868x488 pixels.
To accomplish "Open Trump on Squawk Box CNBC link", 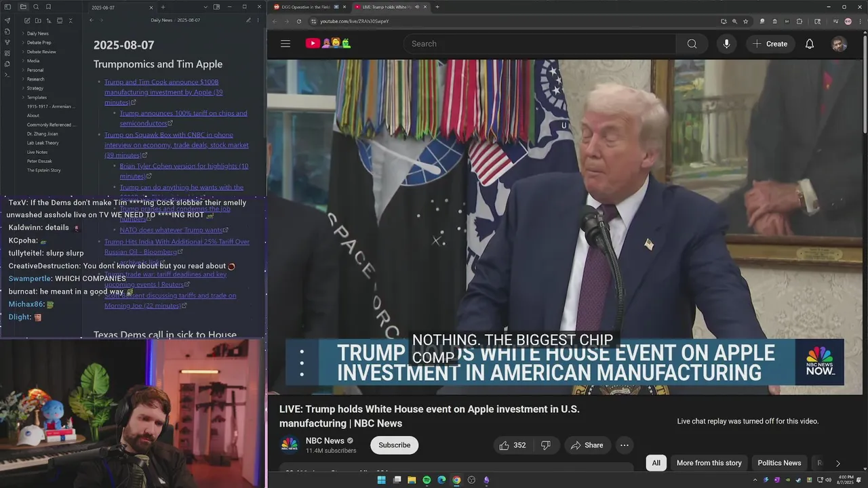I will (x=176, y=145).
